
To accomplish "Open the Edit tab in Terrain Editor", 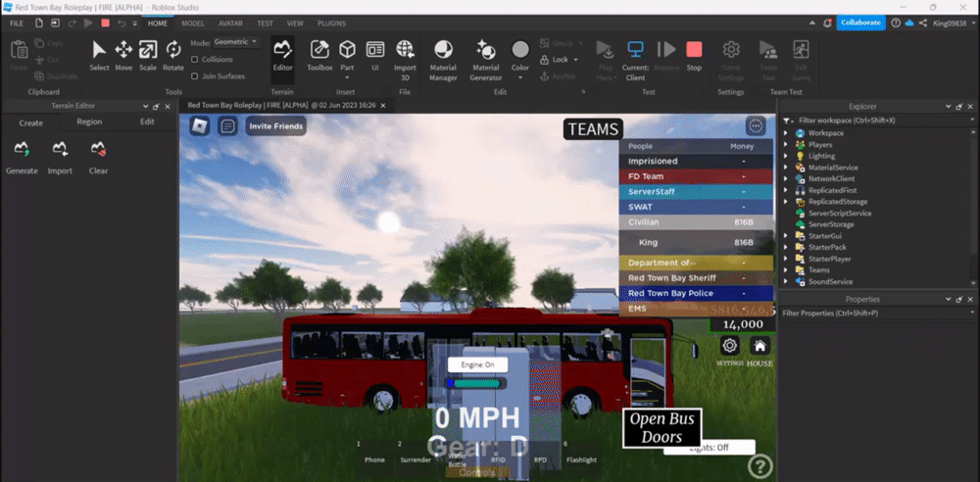I will point(148,121).
